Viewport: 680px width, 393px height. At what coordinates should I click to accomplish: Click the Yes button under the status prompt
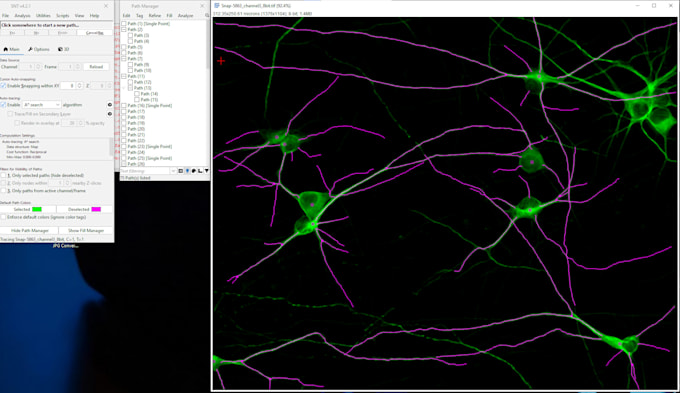[x=13, y=33]
